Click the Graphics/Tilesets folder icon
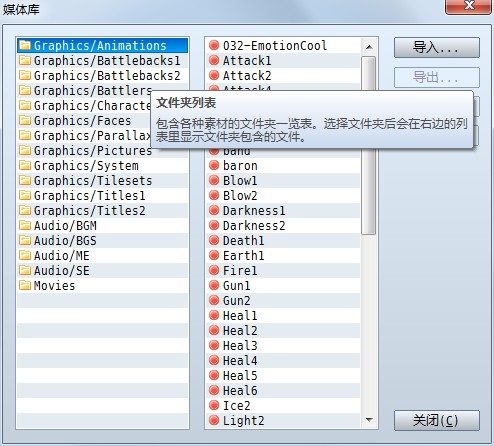This screenshot has width=494, height=446. (25, 180)
